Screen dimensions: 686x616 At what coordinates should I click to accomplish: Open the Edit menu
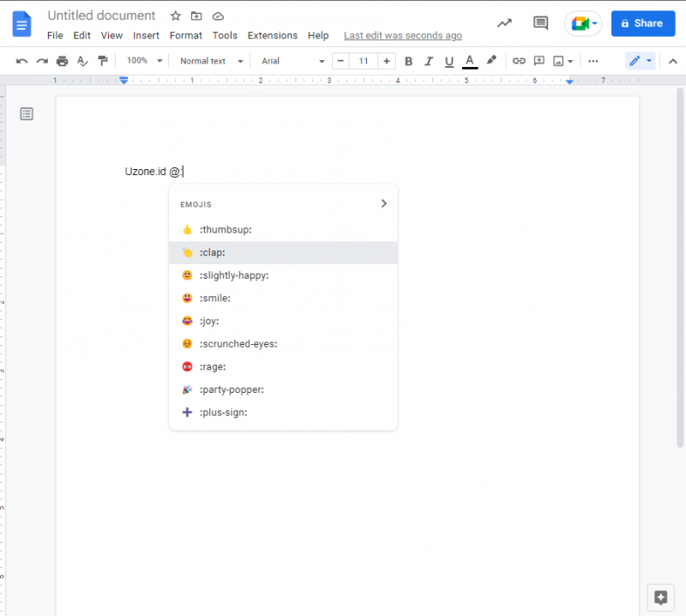81,35
